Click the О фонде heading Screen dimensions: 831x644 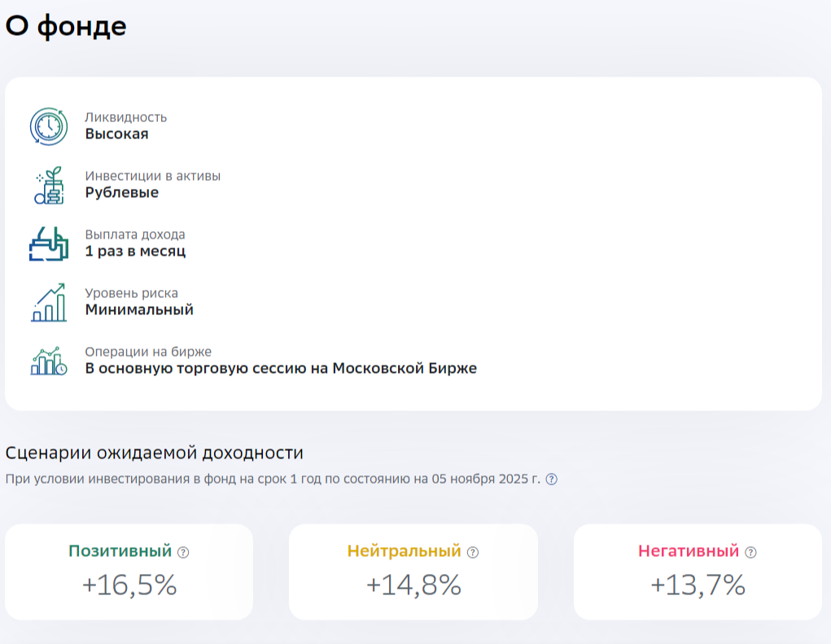pyautogui.click(x=66, y=26)
